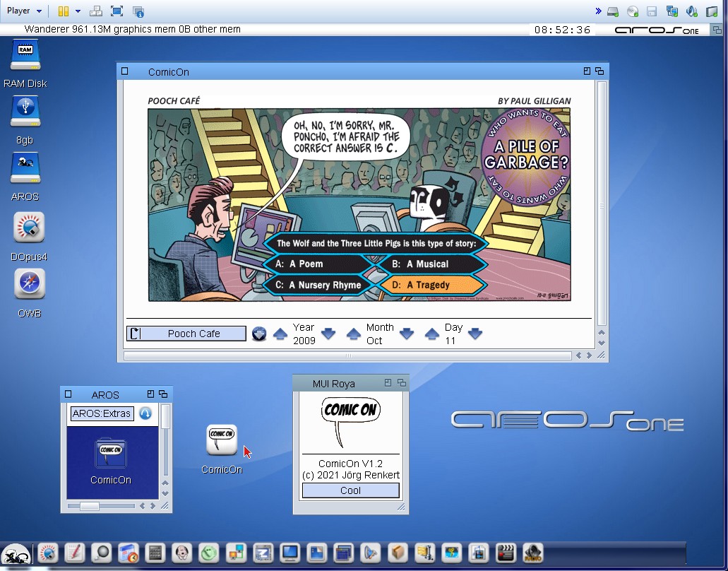Image resolution: width=728 pixels, height=571 pixels.
Task: Increase the Month with up arrow
Action: pos(353,334)
